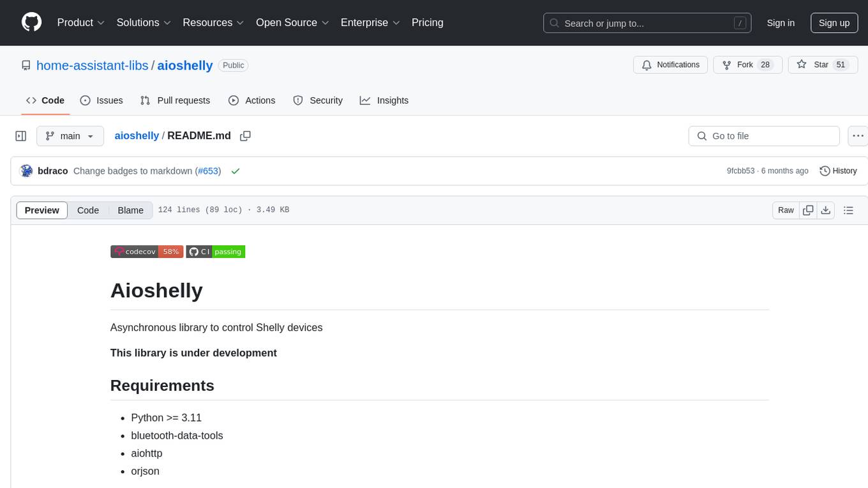Click the Requirements heading
Screen dimensions: 868x488
coord(162,385)
